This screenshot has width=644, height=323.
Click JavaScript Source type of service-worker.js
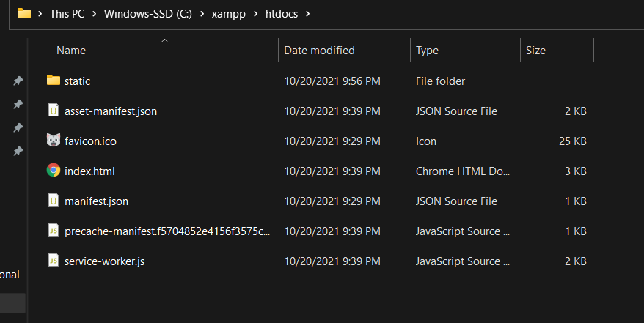point(463,261)
